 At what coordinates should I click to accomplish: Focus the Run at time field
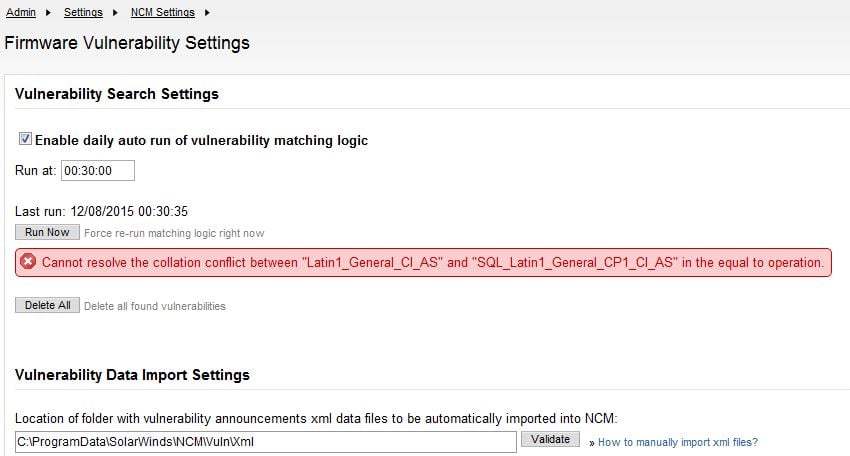tap(97, 171)
